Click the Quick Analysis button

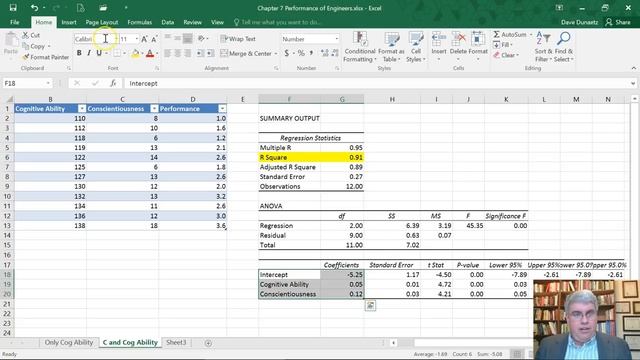click(370, 305)
